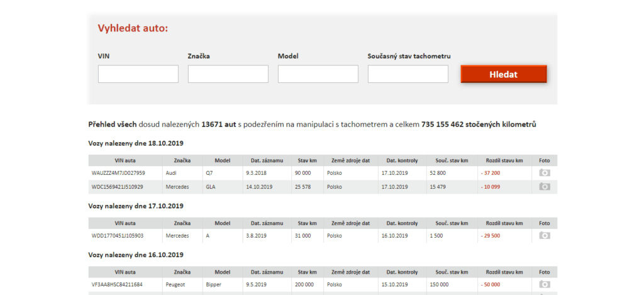Viewport: 644px width, 295px height.
Task: Click the Vyhledat auto heading
Action: click(133, 28)
